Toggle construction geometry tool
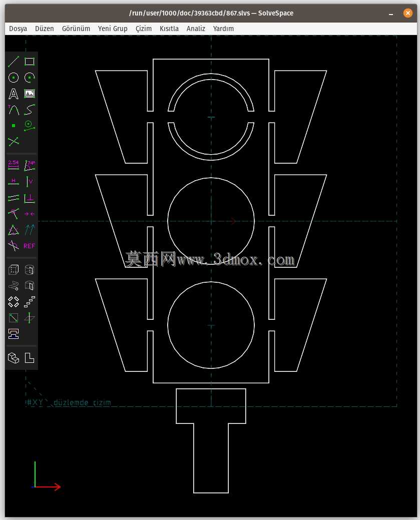The height and width of the screenshot is (520, 420). tap(30, 125)
